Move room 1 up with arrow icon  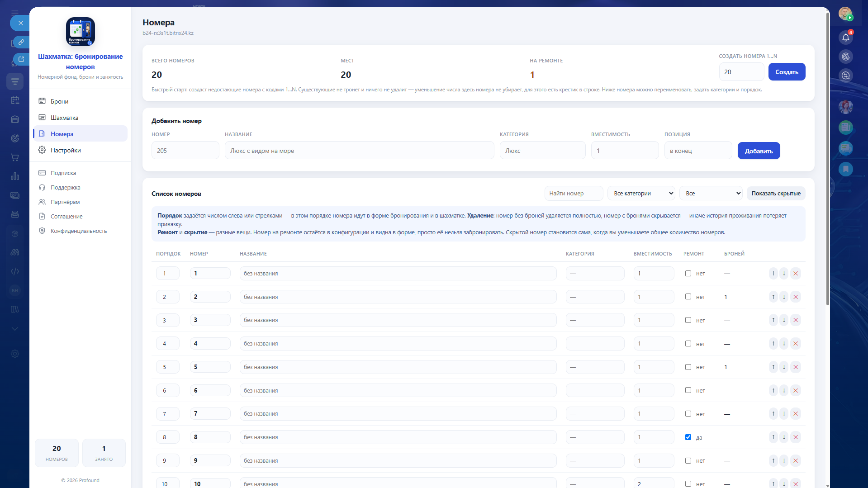point(773,273)
